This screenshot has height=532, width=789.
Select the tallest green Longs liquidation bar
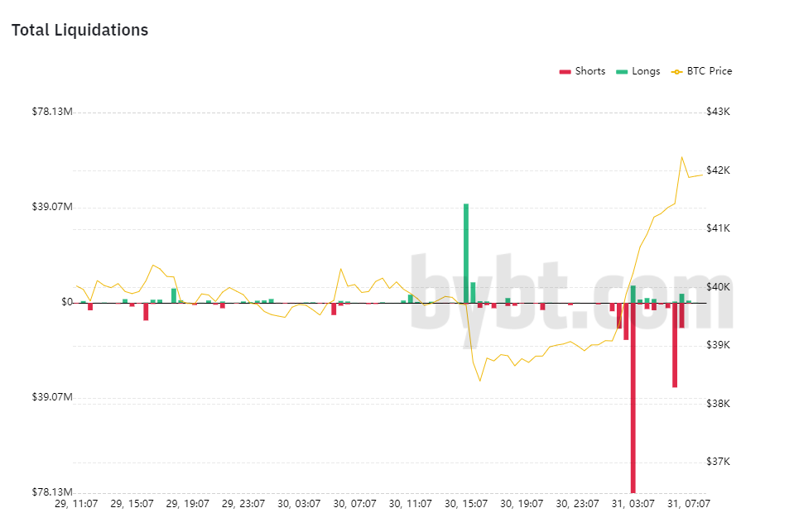pos(466,252)
